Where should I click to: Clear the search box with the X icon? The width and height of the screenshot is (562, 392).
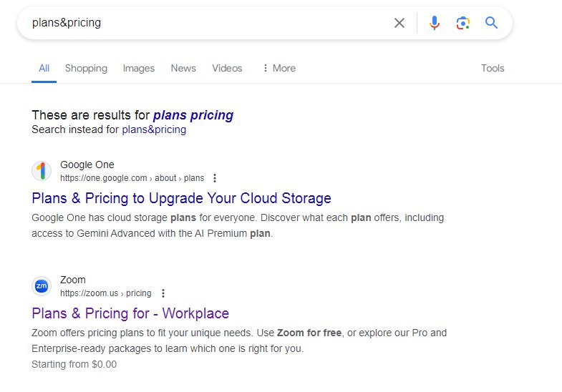(x=399, y=23)
